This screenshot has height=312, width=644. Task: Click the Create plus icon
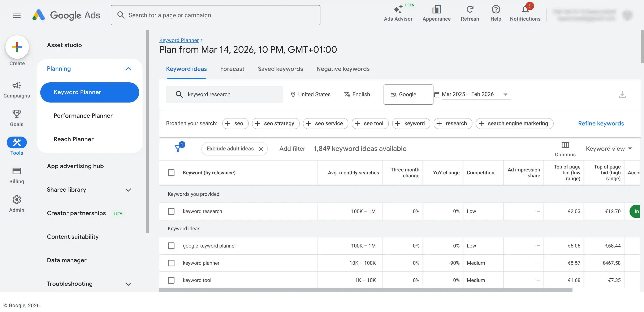[x=17, y=47]
